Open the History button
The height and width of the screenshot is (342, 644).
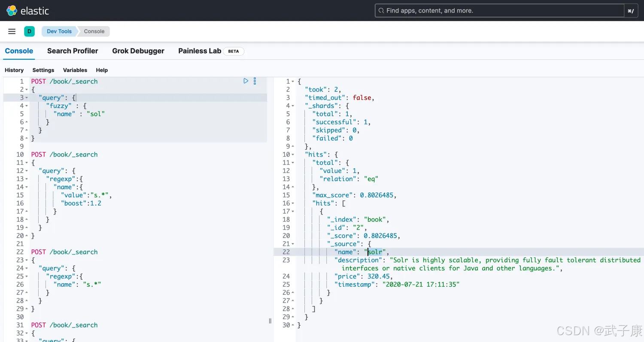pos(14,70)
